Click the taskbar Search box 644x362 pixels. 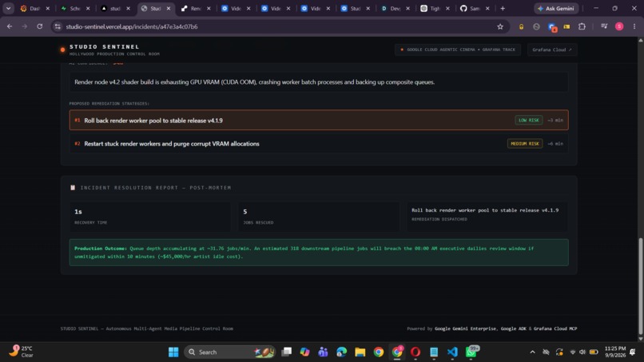click(229, 352)
